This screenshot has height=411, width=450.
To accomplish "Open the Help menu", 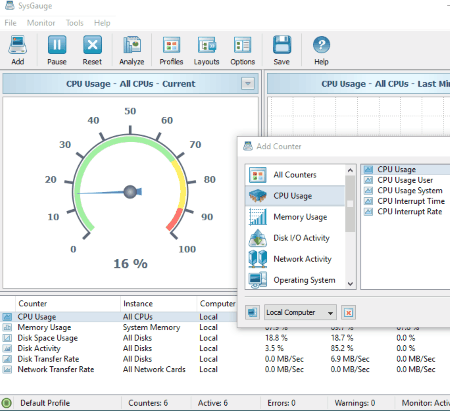I will (102, 23).
